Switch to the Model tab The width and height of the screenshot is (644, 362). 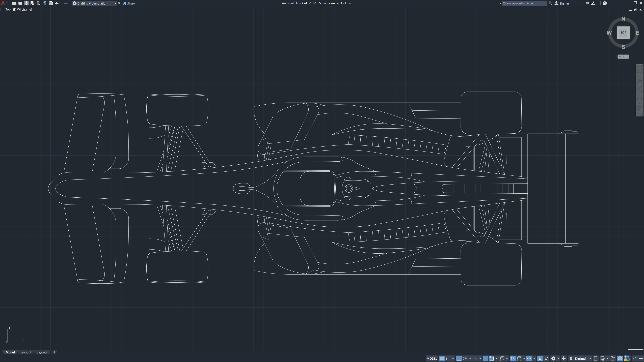(x=10, y=352)
